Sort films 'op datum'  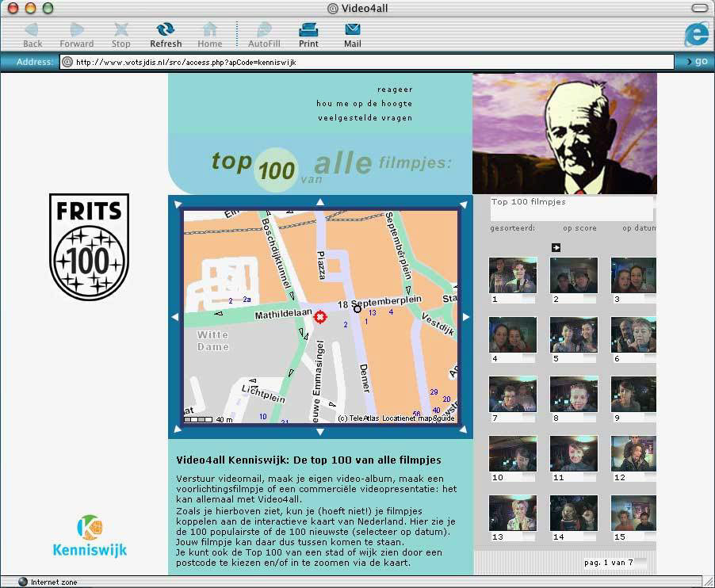[x=640, y=228]
